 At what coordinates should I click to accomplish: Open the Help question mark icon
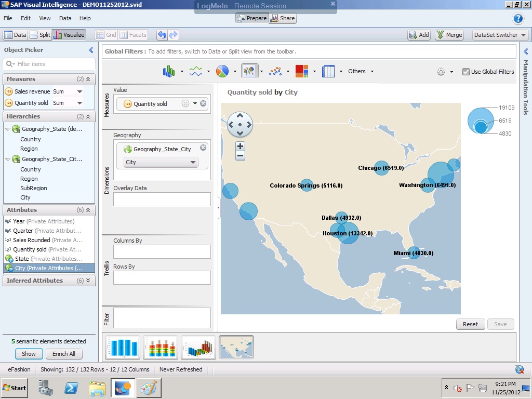(x=518, y=18)
